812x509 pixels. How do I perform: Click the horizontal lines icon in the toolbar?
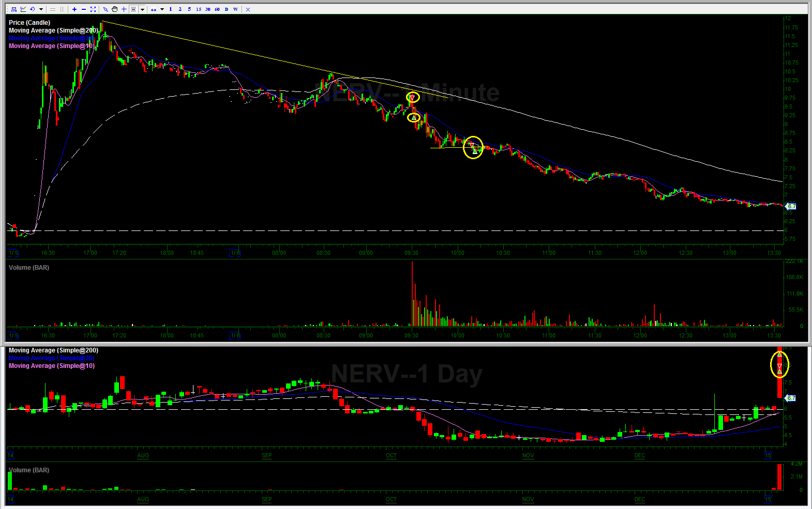pyautogui.click(x=53, y=9)
